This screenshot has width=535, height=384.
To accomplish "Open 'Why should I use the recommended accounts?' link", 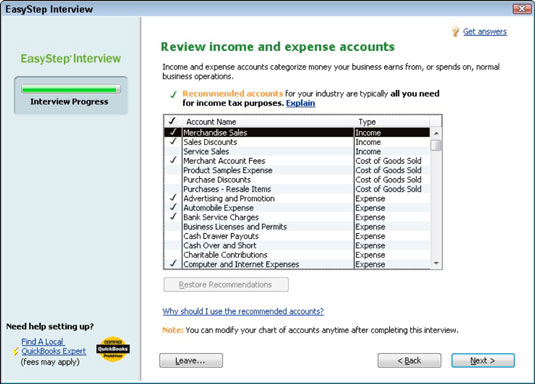I will coord(243,311).
